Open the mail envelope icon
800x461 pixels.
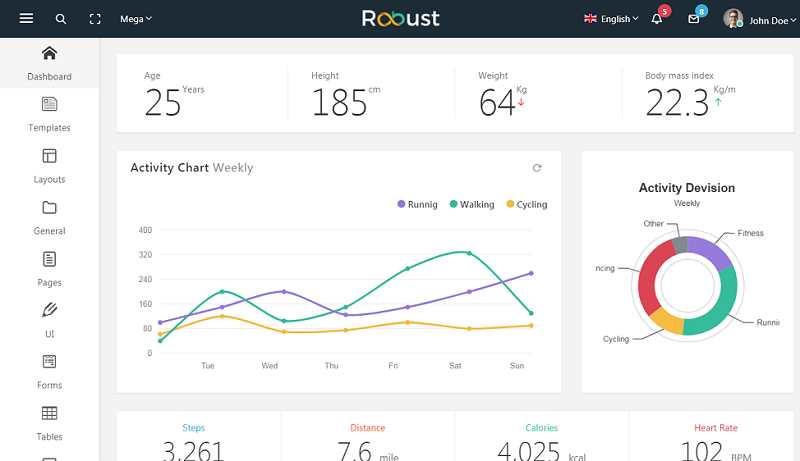pos(693,19)
